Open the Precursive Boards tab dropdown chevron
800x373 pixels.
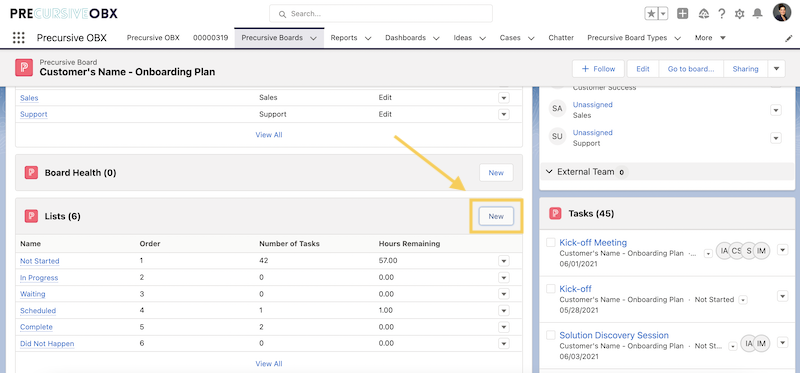coord(314,38)
